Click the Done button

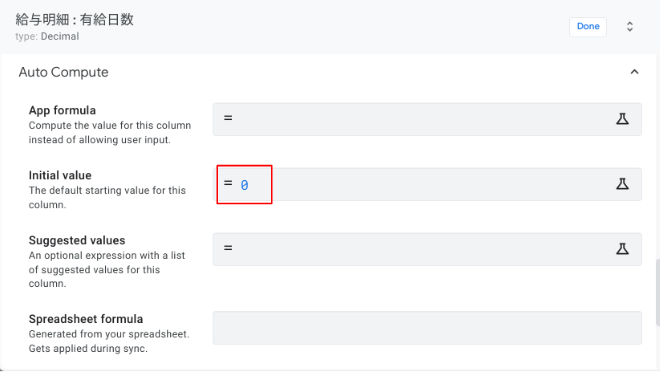588,27
